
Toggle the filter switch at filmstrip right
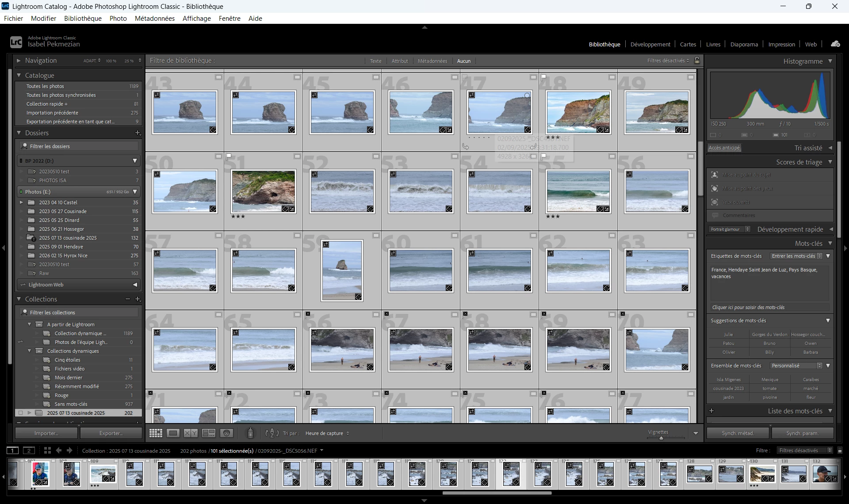click(840, 451)
